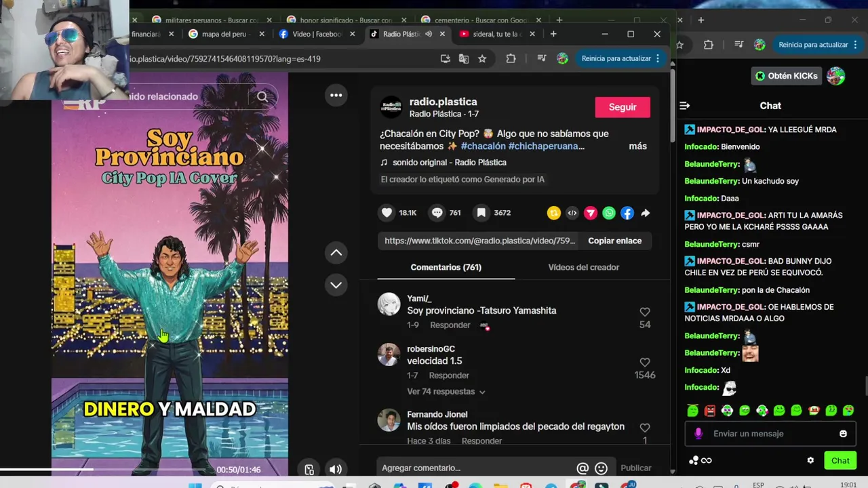Open the embed code icon
The height and width of the screenshot is (488, 868).
click(572, 213)
